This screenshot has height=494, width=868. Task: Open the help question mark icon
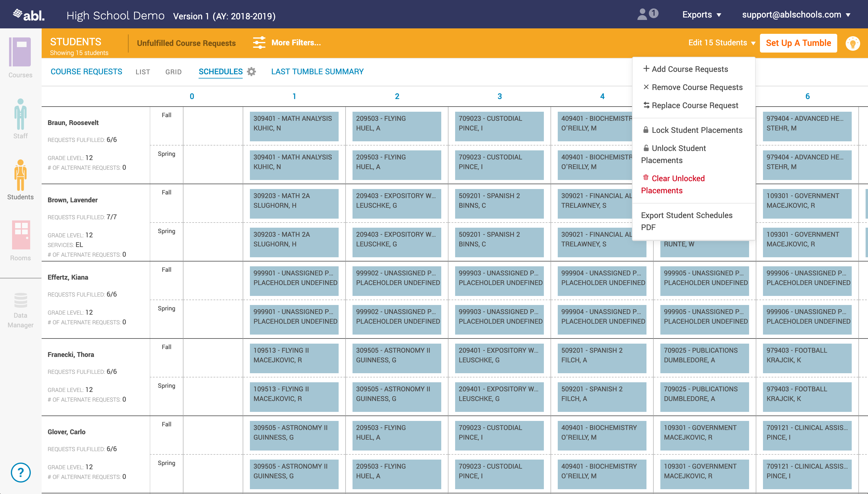[x=21, y=472]
